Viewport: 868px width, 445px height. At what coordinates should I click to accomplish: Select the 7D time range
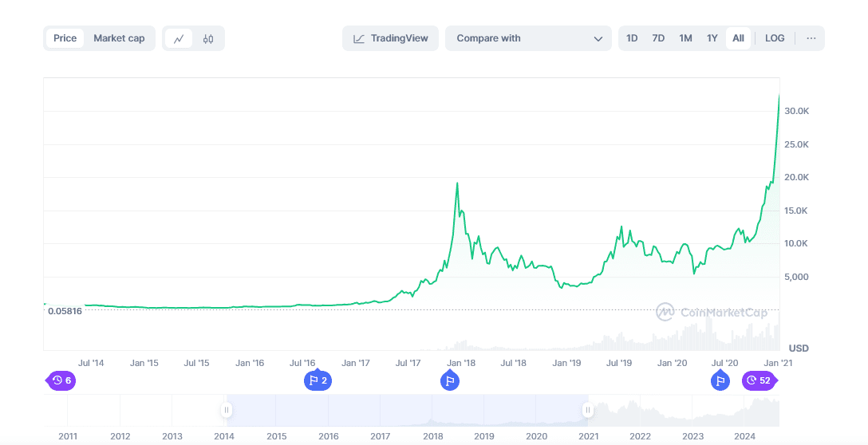click(x=658, y=38)
